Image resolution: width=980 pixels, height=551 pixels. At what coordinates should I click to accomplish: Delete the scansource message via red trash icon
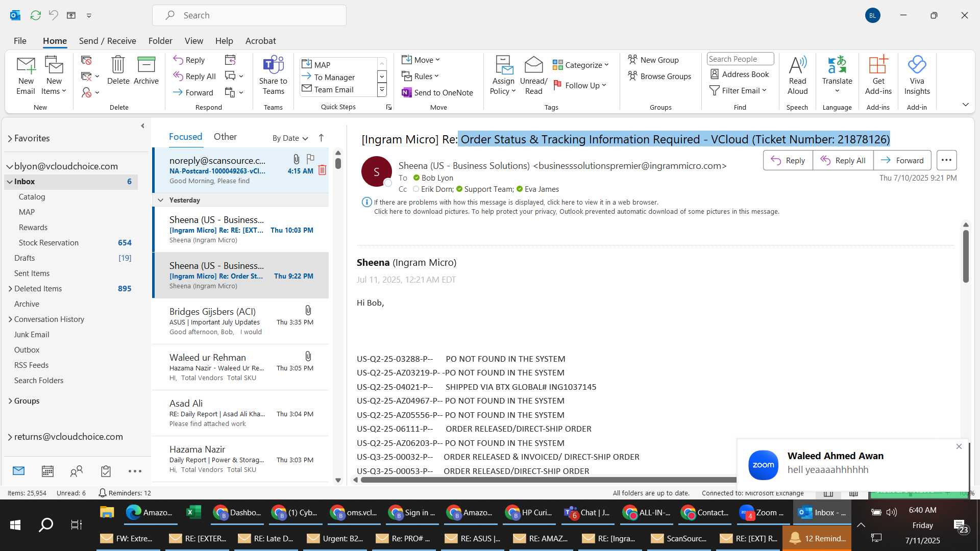pos(322,170)
